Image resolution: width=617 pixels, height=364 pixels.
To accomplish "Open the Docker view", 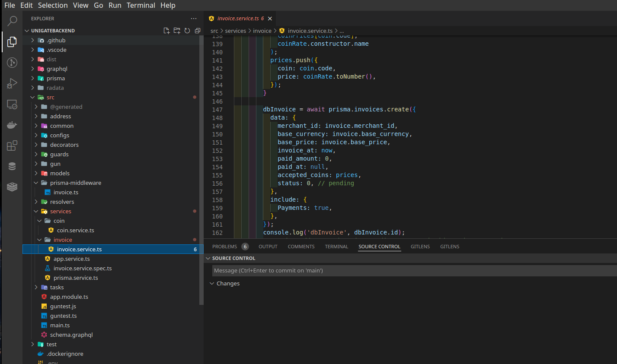I will [x=12, y=125].
